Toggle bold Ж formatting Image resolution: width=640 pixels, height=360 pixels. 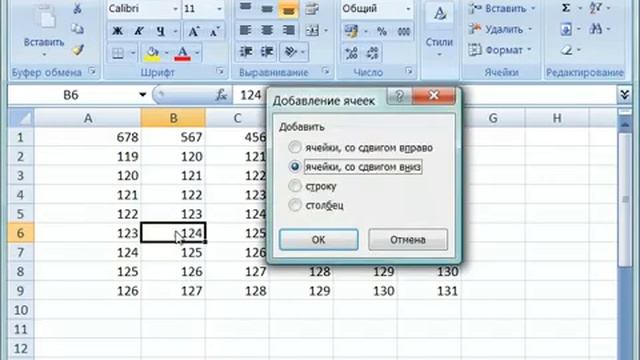[117, 31]
